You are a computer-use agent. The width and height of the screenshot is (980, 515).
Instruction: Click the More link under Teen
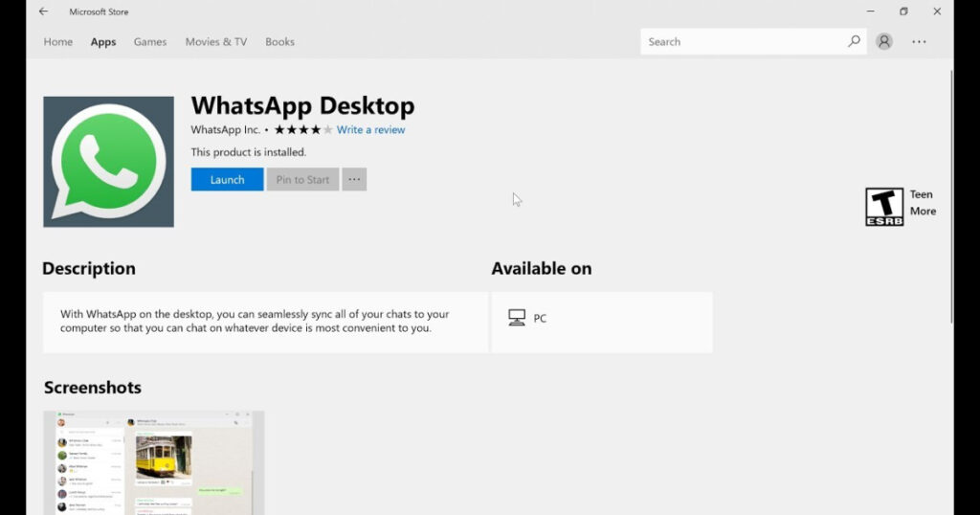coord(923,212)
